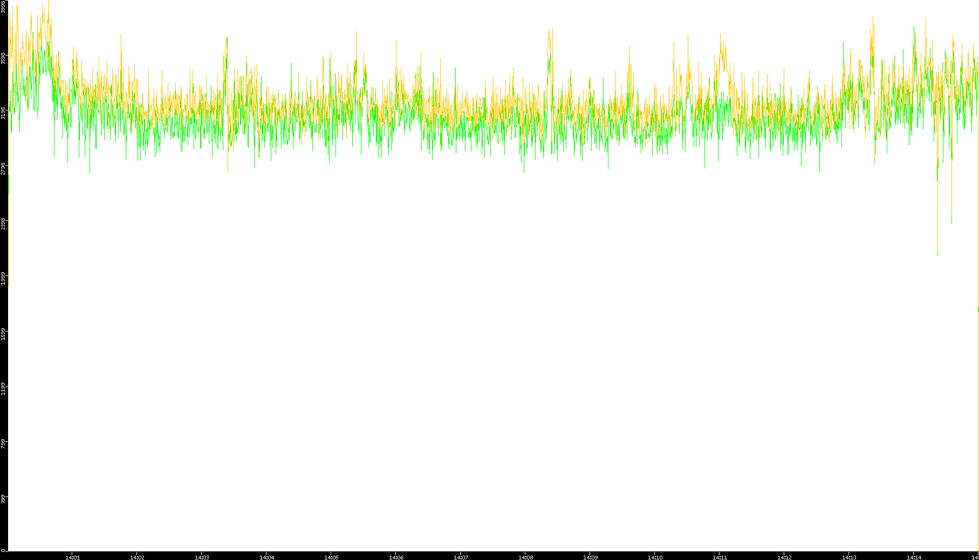Screen dimensions: 979x560
Task: Click the 1599 vertical axis label
Action: 4,334
